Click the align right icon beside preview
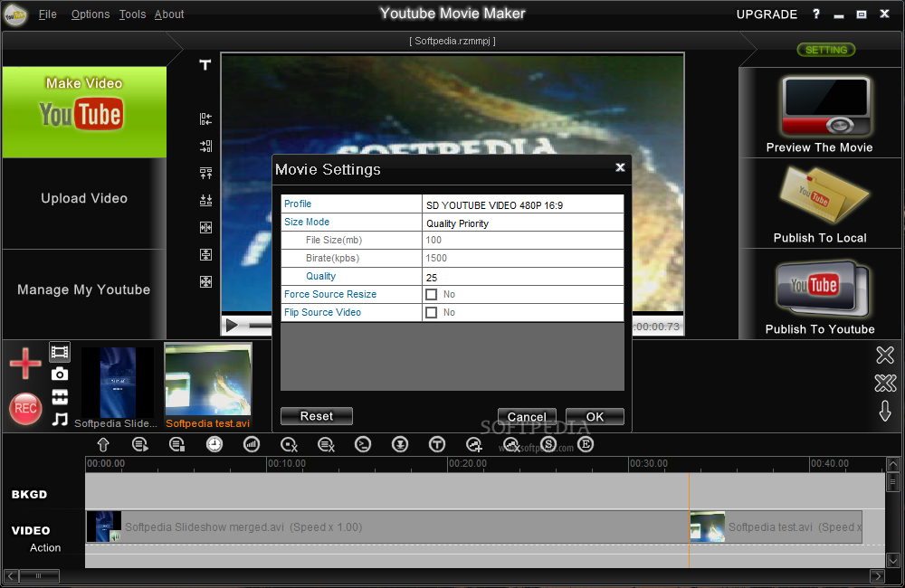Screen dimensions: 905x588 pos(205,146)
